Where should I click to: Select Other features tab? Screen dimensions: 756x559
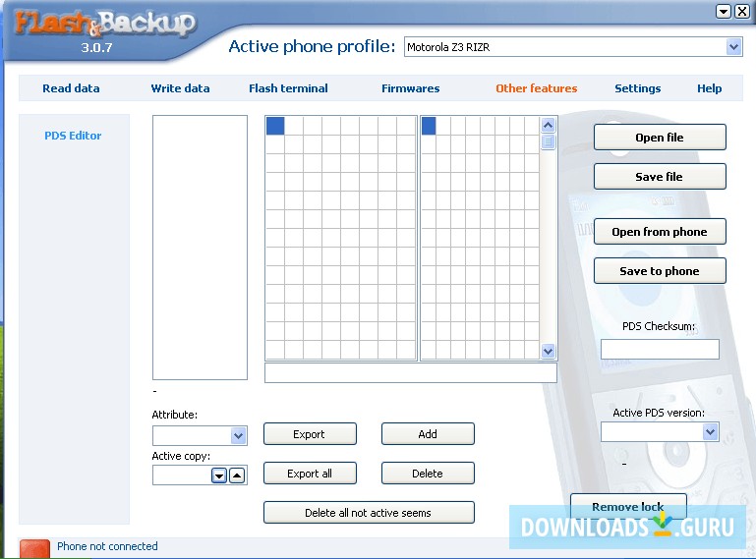point(536,88)
